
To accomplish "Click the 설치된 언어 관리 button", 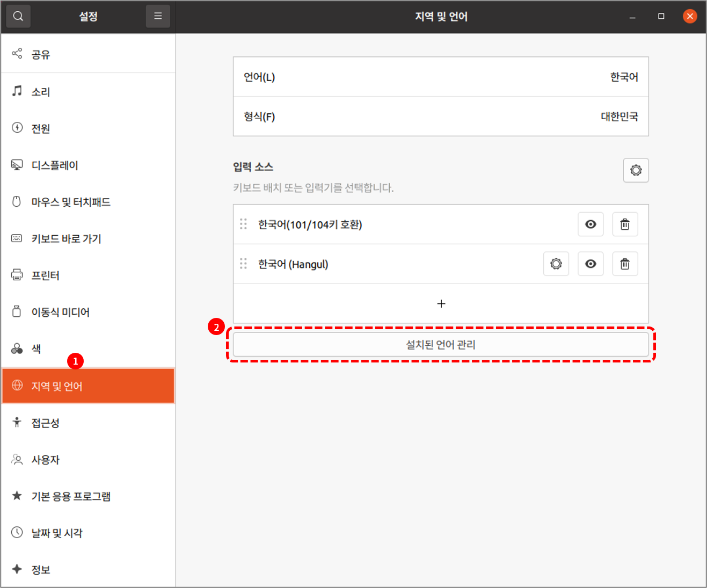I will pos(441,344).
